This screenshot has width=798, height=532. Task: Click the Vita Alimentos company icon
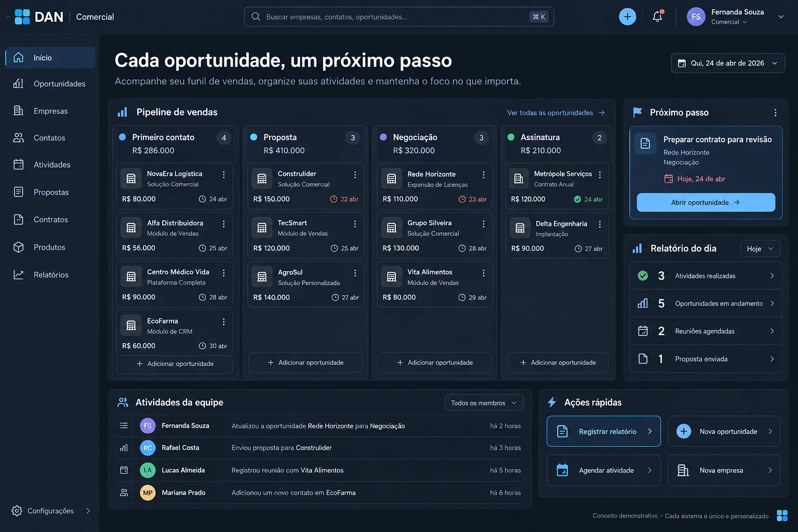click(x=392, y=277)
